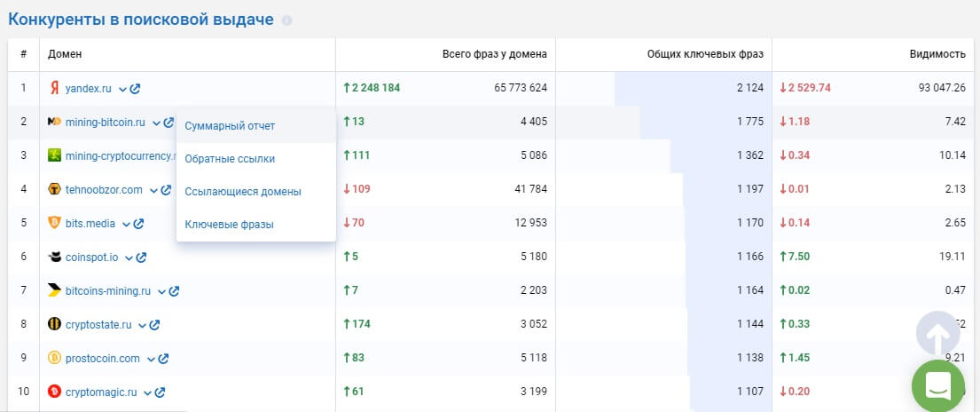Click the info icon beside the heading
The width and height of the screenshot is (980, 412).
pos(286,20)
